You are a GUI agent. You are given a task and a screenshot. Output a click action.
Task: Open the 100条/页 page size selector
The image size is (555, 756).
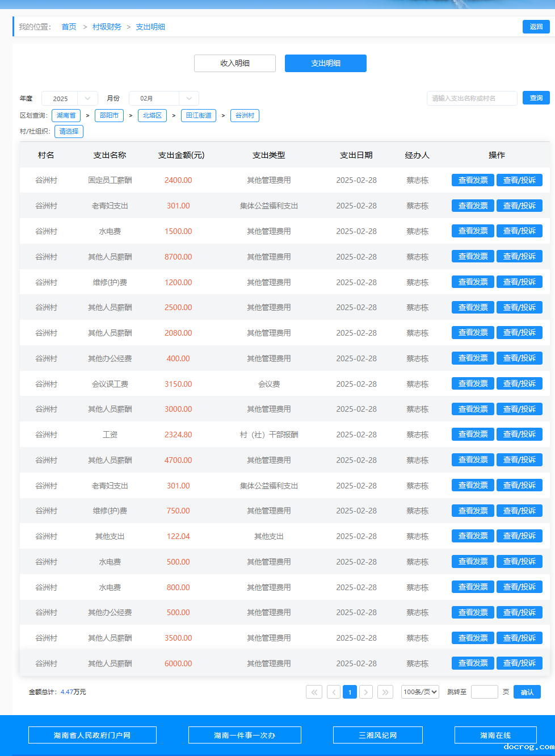tap(420, 692)
